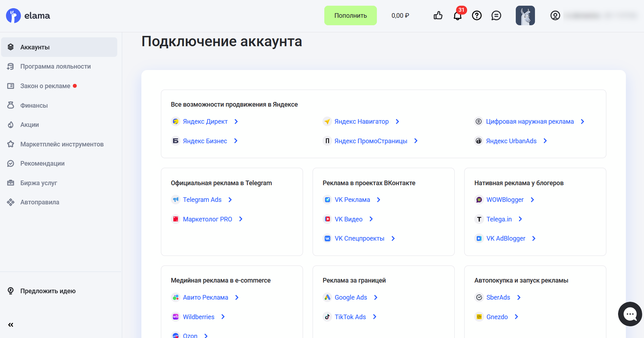
Task: Open notifications with the bell icon
Action: point(458,15)
